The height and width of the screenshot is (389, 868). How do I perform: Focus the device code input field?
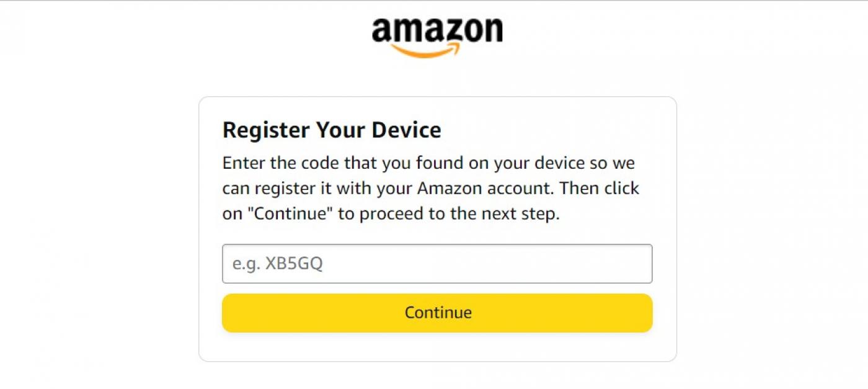tap(437, 264)
